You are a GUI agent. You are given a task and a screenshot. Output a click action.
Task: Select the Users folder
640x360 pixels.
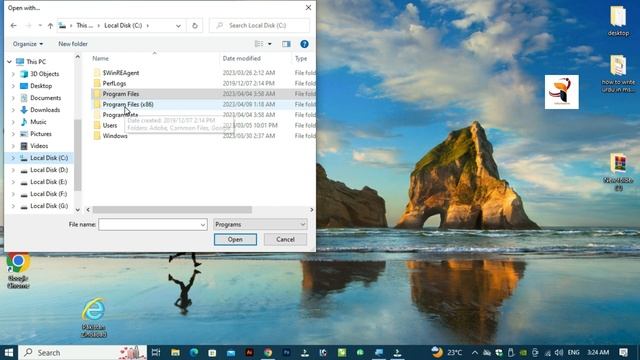[109, 125]
